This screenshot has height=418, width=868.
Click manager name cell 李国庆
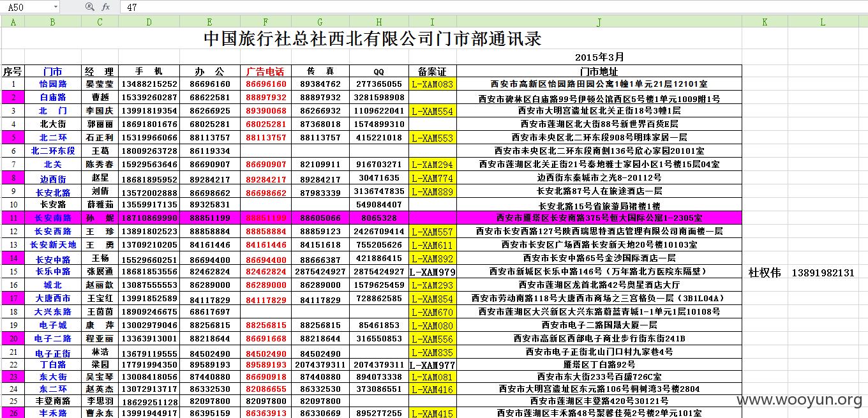(100, 110)
